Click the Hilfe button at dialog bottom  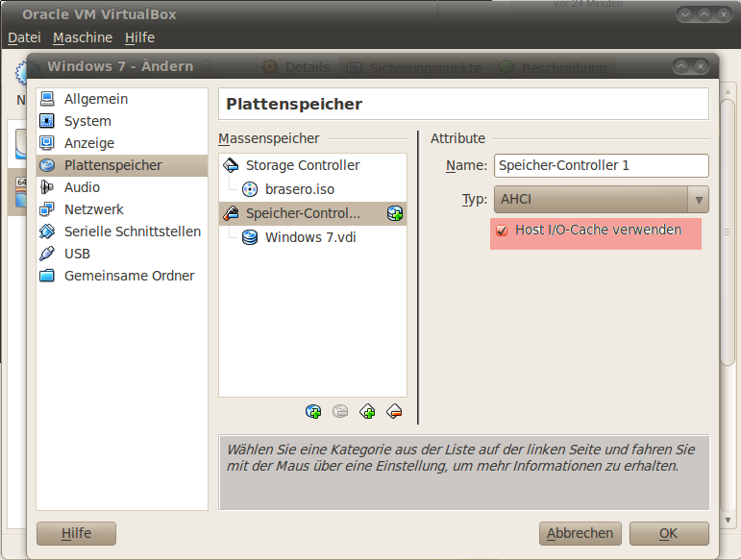(76, 533)
